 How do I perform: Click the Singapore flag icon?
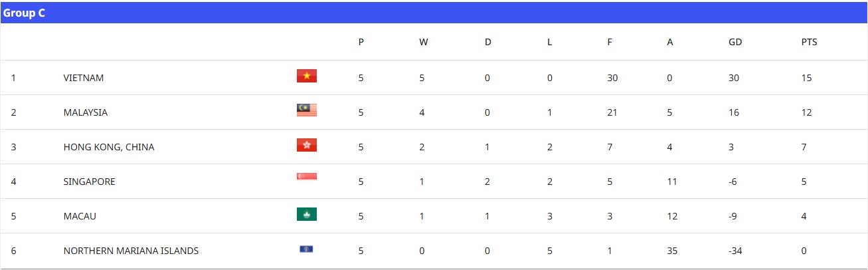point(307,176)
